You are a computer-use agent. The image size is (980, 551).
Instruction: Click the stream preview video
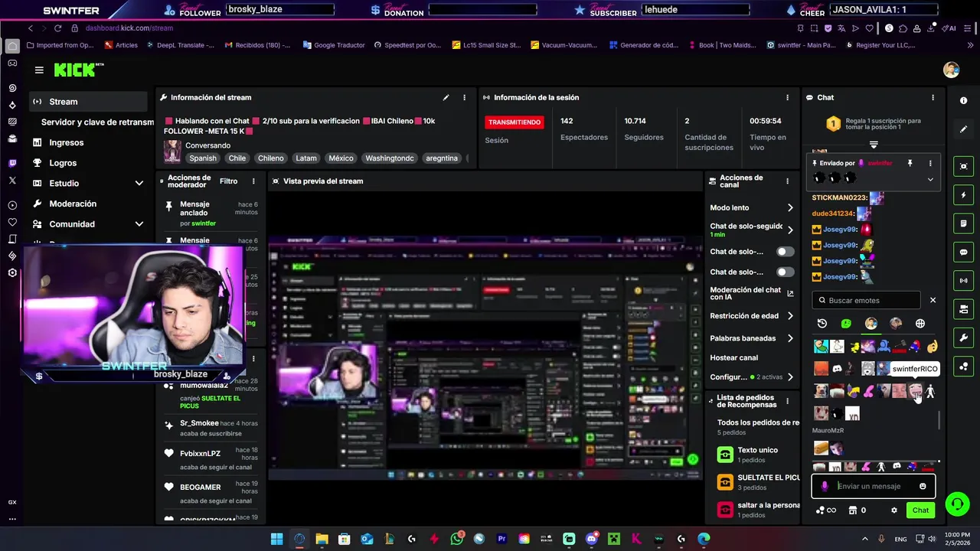(485, 337)
